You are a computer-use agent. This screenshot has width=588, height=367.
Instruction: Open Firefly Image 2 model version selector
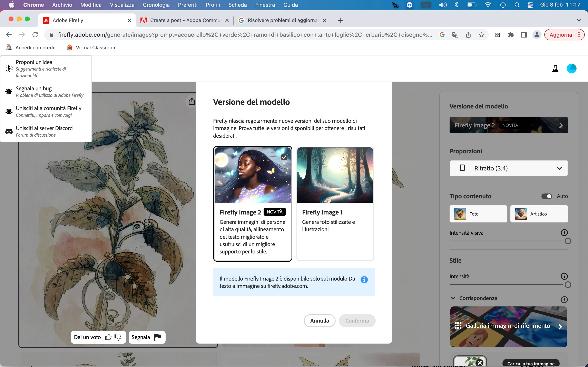(x=509, y=125)
